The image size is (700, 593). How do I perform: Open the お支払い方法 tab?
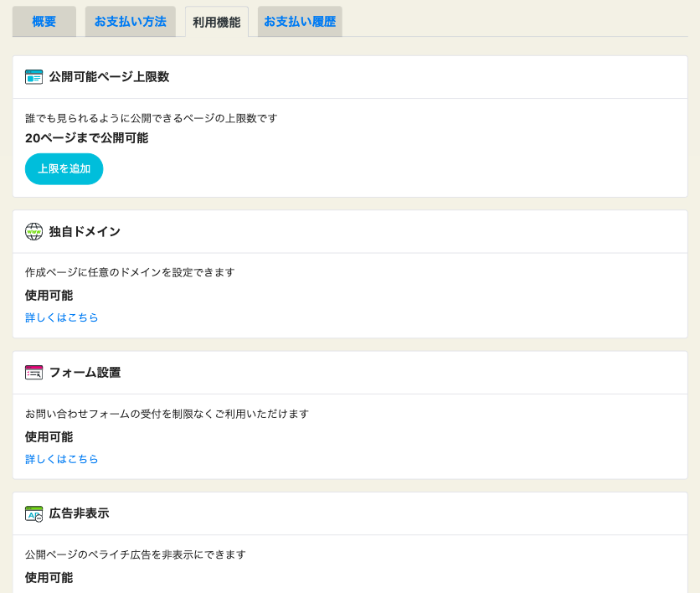tap(131, 22)
